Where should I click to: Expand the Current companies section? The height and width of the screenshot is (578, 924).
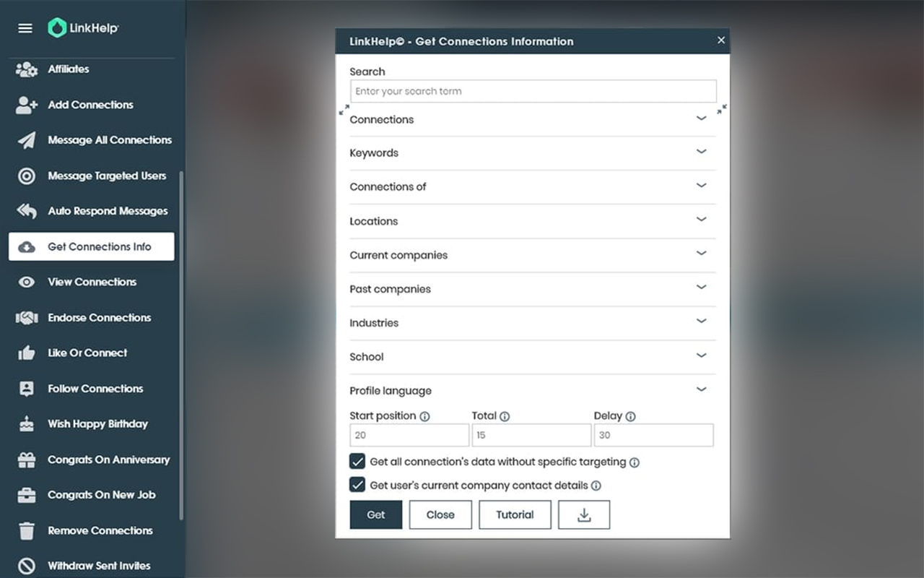tap(533, 255)
